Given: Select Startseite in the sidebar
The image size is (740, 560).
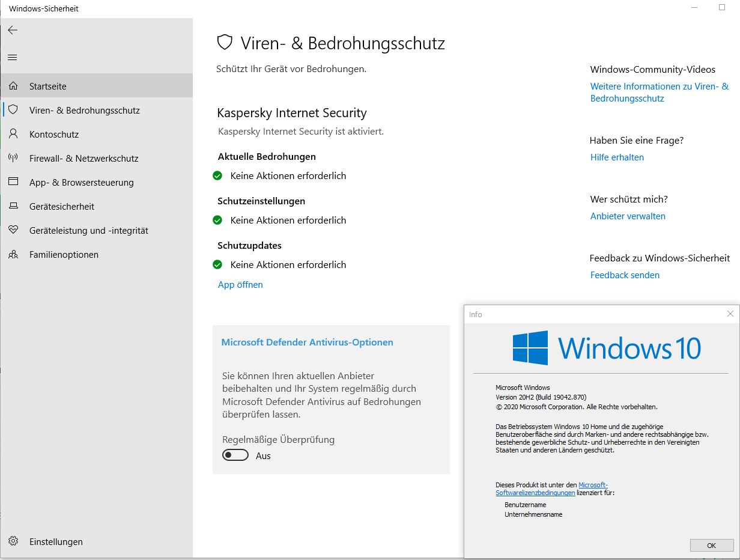Looking at the screenshot, I should [x=97, y=86].
